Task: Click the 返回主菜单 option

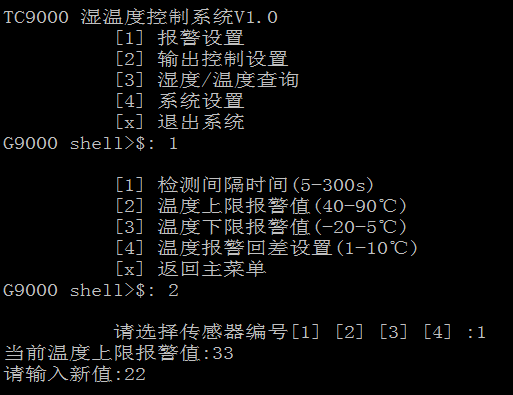Action: tap(190, 269)
